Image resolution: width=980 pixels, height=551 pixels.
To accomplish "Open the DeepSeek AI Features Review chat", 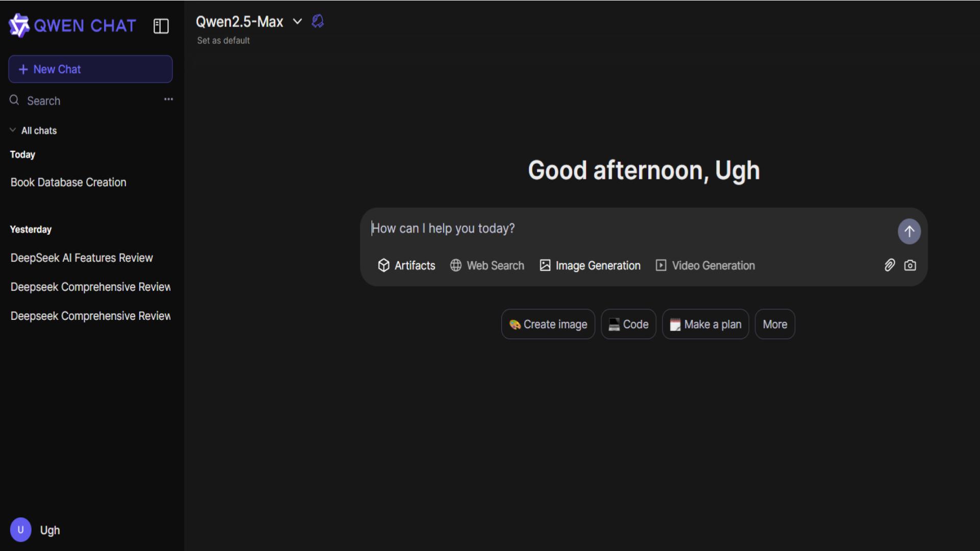I will click(82, 258).
